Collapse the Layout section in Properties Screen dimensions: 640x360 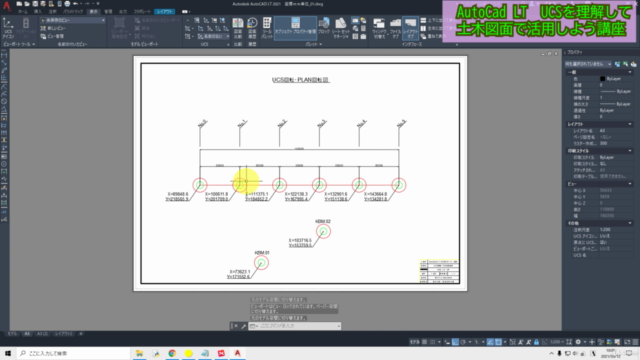[630, 124]
